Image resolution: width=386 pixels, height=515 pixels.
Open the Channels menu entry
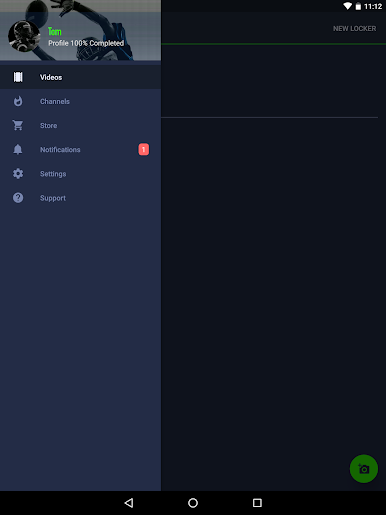point(80,101)
